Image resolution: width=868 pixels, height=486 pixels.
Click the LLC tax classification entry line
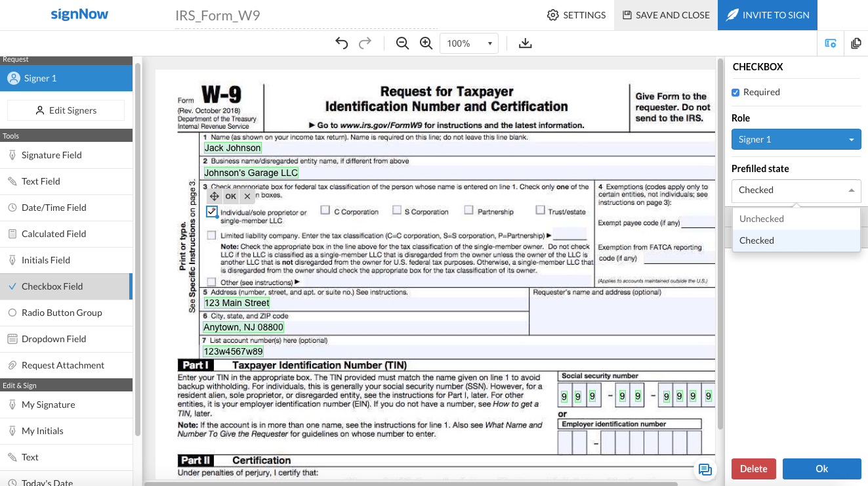click(x=569, y=234)
